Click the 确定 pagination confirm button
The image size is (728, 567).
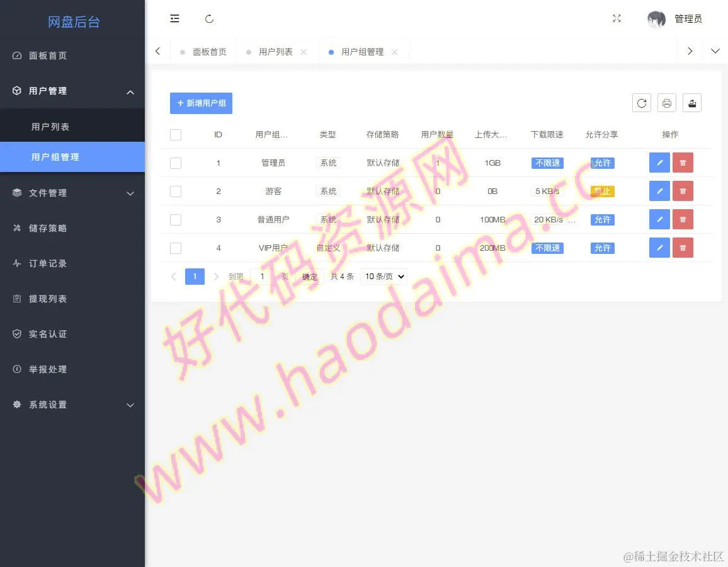pyautogui.click(x=309, y=276)
